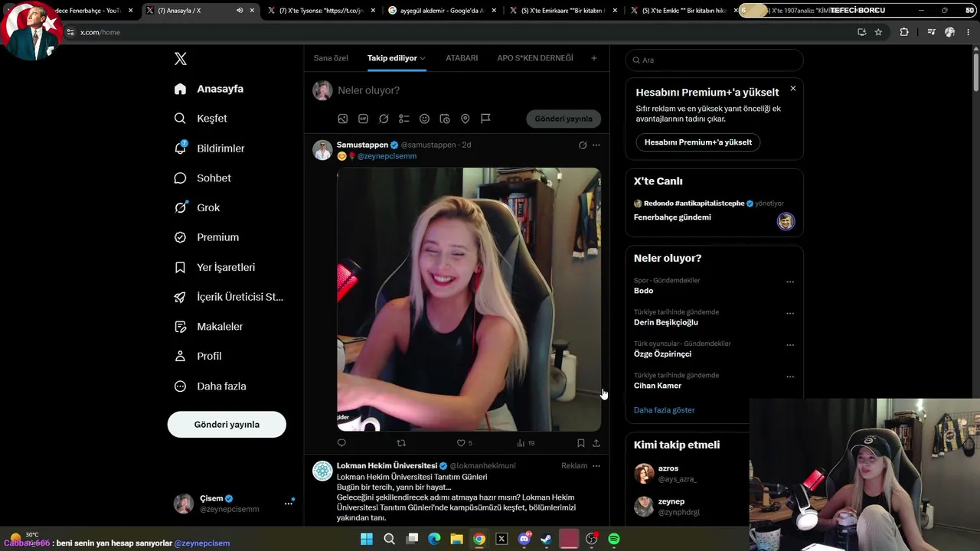Screen dimensions: 980x551
Task: Add a location tag to the post
Action: click(x=465, y=119)
